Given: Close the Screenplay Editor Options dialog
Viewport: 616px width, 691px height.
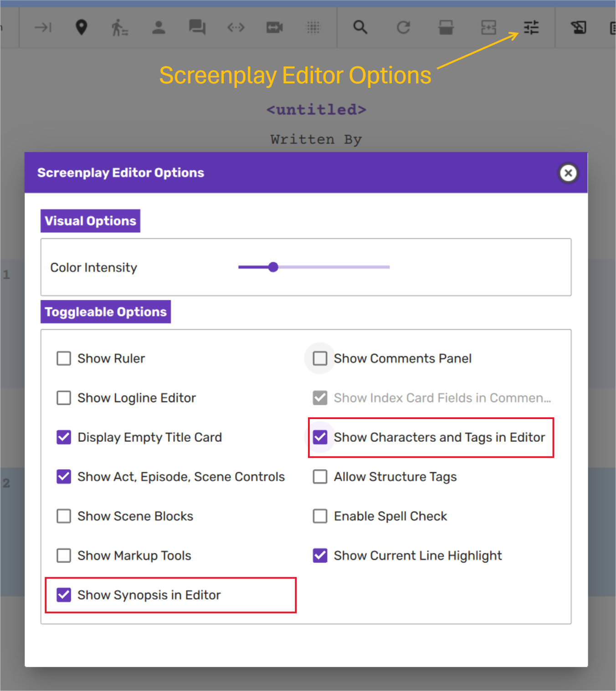Looking at the screenshot, I should point(568,173).
